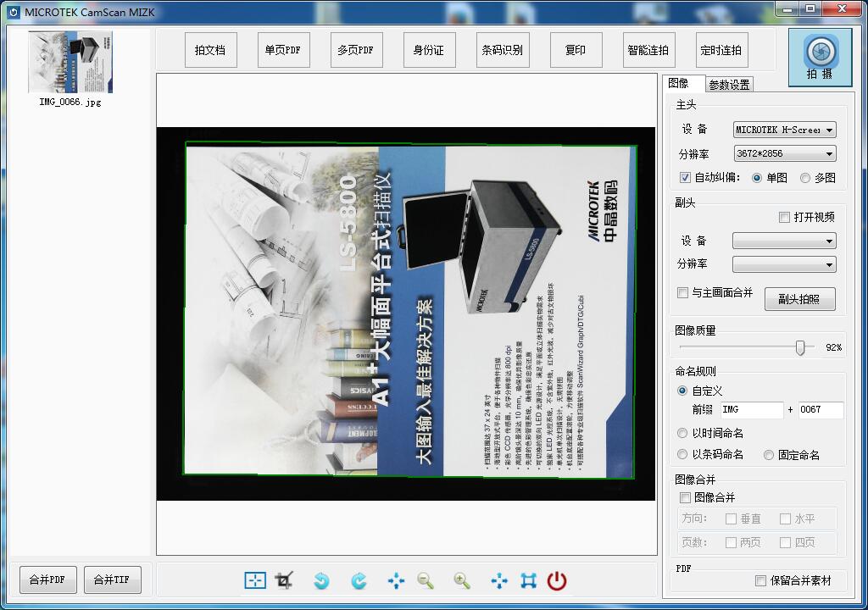Image resolution: width=868 pixels, height=610 pixels.
Task: Click the 副头拍照 button
Action: [x=799, y=299]
